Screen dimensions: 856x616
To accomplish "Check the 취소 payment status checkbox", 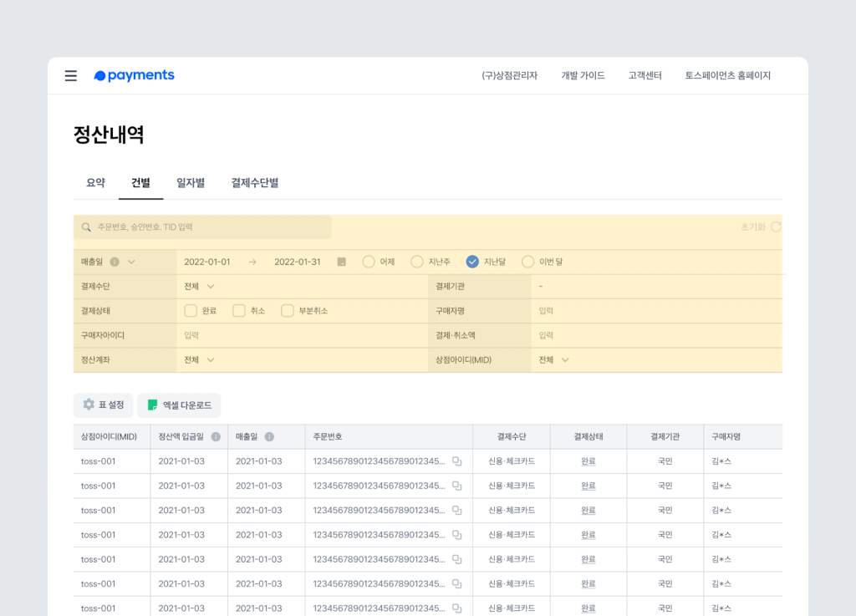I will [x=239, y=311].
